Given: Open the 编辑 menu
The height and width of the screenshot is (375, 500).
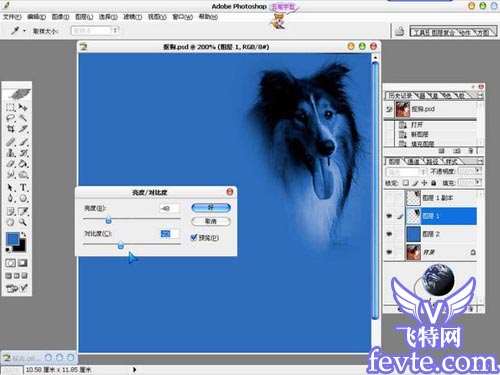Looking at the screenshot, I should click(x=36, y=17).
